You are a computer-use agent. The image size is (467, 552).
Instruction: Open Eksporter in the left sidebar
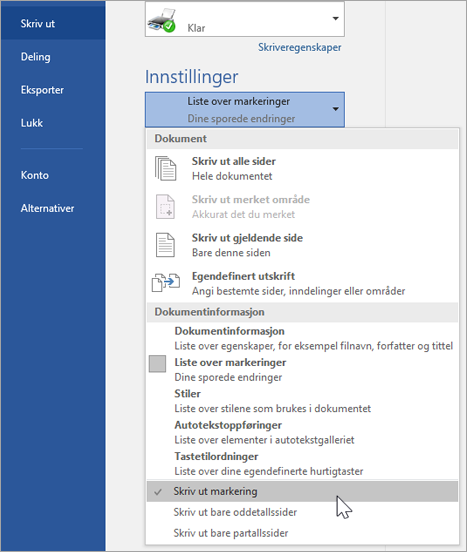coord(42,90)
